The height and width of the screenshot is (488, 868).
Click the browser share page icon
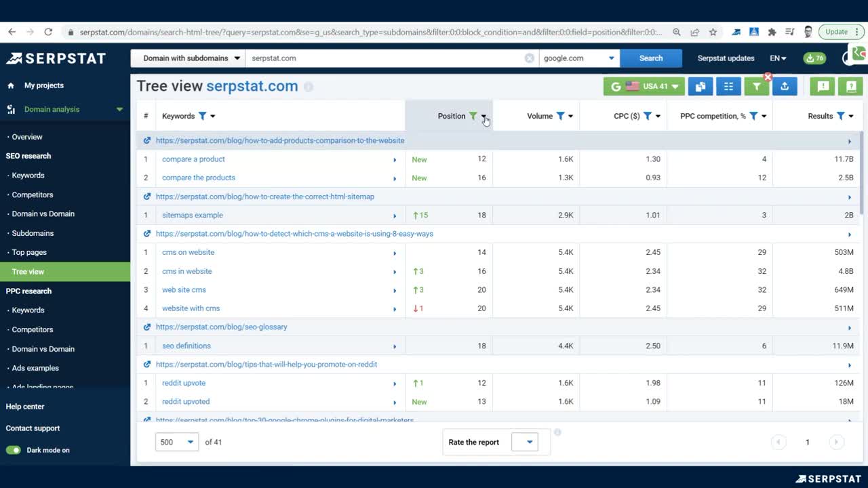pyautogui.click(x=695, y=32)
